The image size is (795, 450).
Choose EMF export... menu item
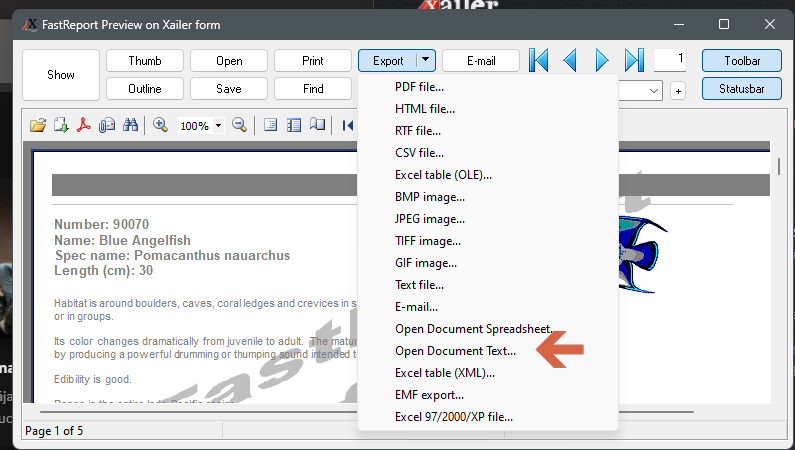pos(488,395)
